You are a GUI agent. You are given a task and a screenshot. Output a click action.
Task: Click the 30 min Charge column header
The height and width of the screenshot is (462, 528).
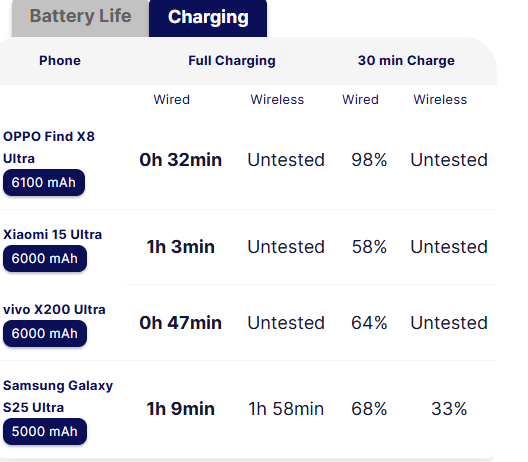click(x=406, y=61)
